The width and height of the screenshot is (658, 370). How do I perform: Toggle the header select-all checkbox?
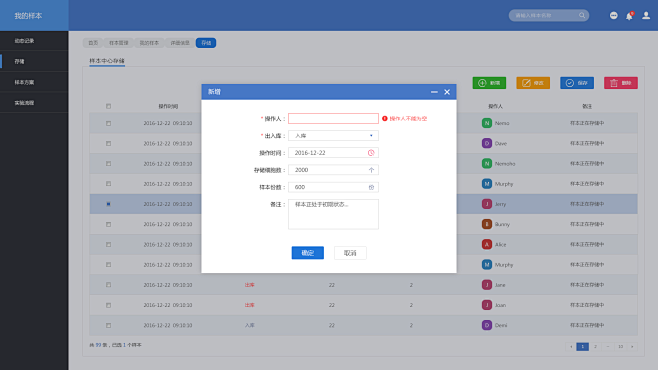click(108, 106)
